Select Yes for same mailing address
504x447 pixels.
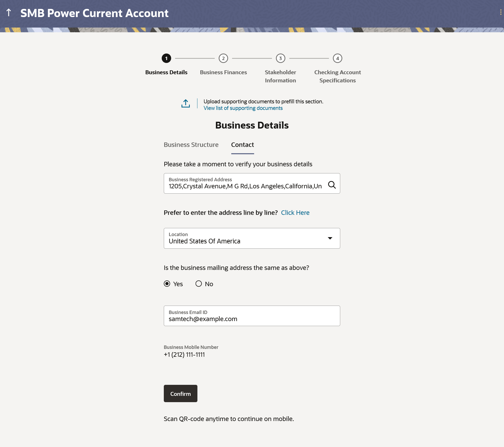[167, 284]
